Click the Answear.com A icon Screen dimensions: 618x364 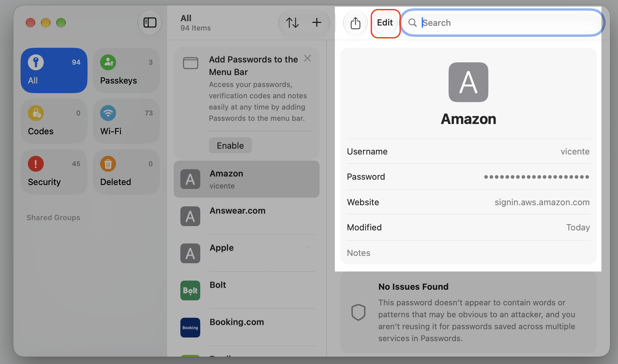[x=190, y=216]
